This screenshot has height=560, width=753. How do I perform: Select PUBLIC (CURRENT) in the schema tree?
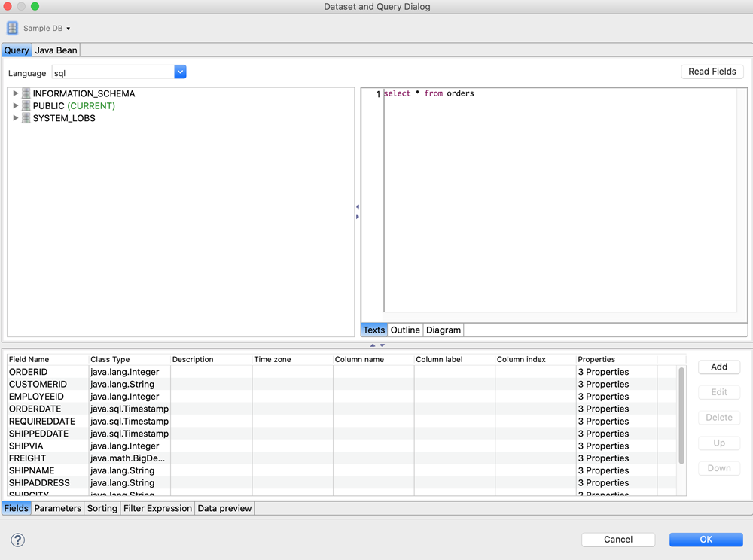[x=74, y=106]
